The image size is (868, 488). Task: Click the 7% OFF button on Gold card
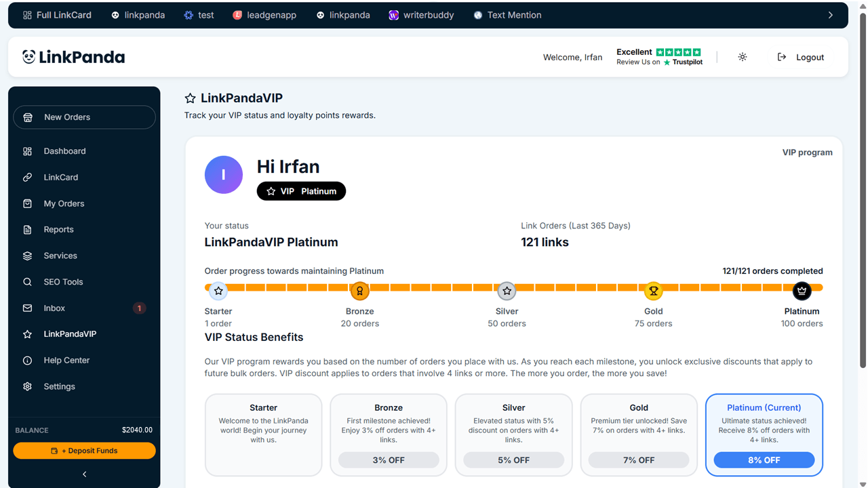639,460
